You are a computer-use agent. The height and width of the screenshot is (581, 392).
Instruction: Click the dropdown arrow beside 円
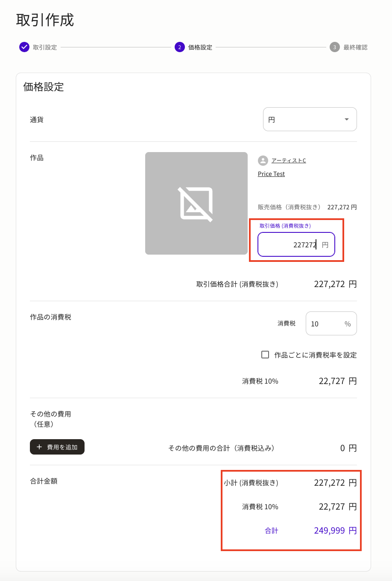click(x=347, y=119)
